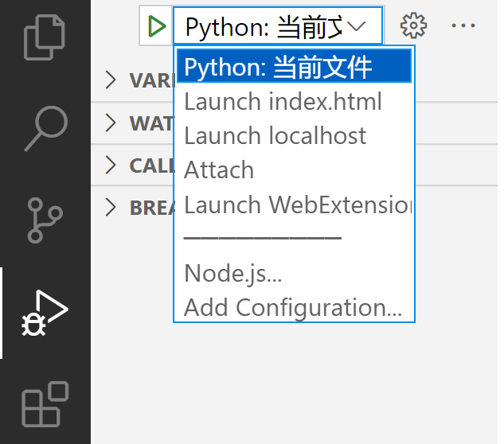504x444 pixels.
Task: Open the Explorer files view
Action: pyautogui.click(x=45, y=37)
